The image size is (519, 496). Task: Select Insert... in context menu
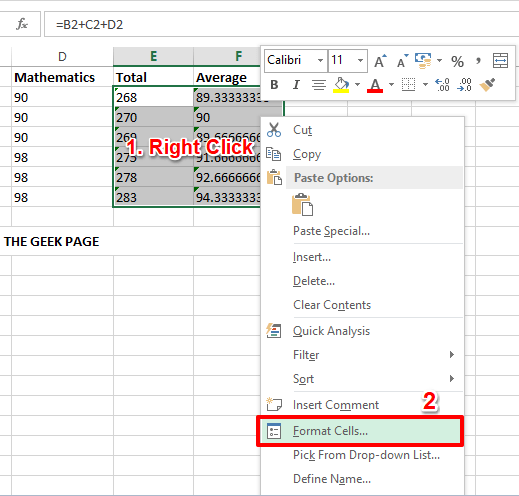[362, 257]
